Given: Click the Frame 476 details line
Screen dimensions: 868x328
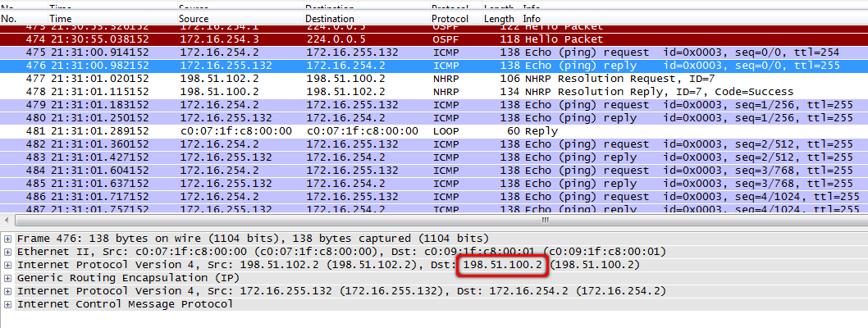Looking at the screenshot, I should [253, 239].
